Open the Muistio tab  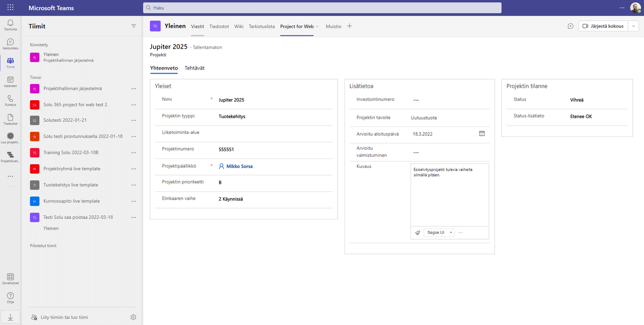tap(333, 27)
